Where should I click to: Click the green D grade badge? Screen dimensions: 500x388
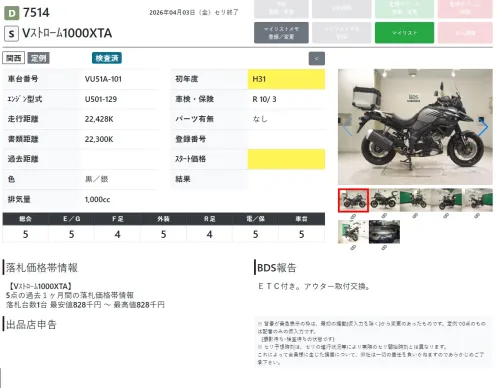[12, 13]
